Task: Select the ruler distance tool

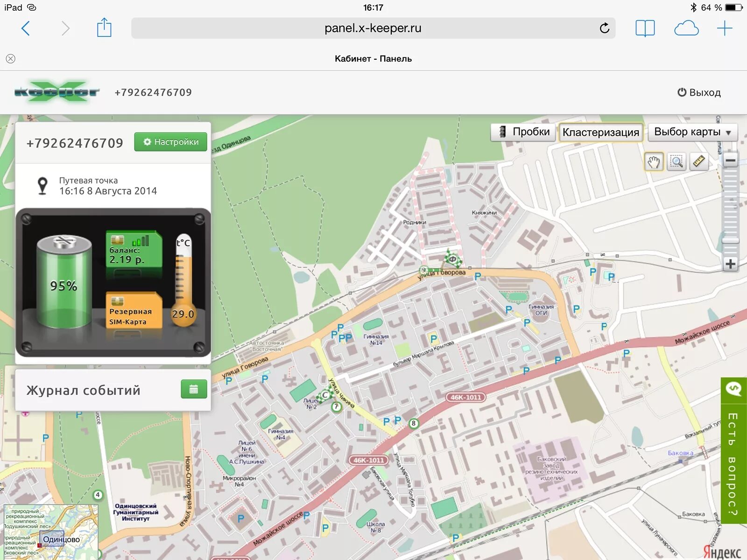Action: [699, 162]
